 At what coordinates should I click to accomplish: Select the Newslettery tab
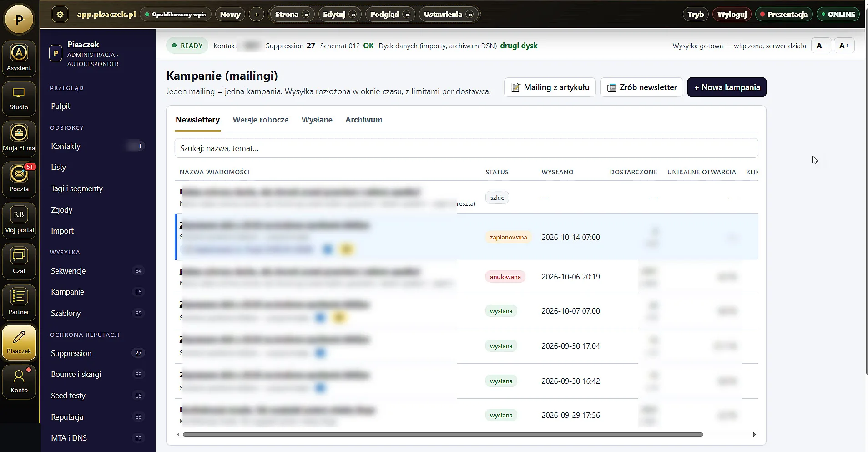click(x=198, y=120)
